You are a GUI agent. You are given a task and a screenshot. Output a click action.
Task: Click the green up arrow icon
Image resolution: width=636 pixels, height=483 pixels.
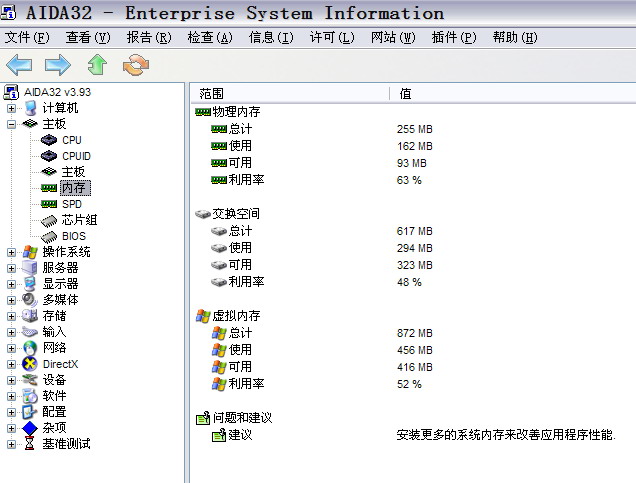point(96,65)
